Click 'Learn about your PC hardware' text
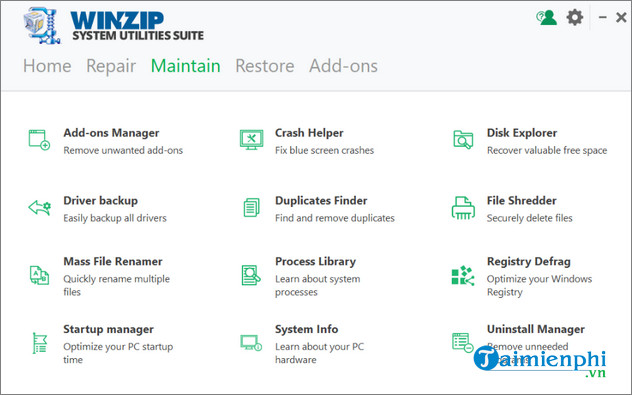Screen dimensions: 632x395 click(320, 353)
